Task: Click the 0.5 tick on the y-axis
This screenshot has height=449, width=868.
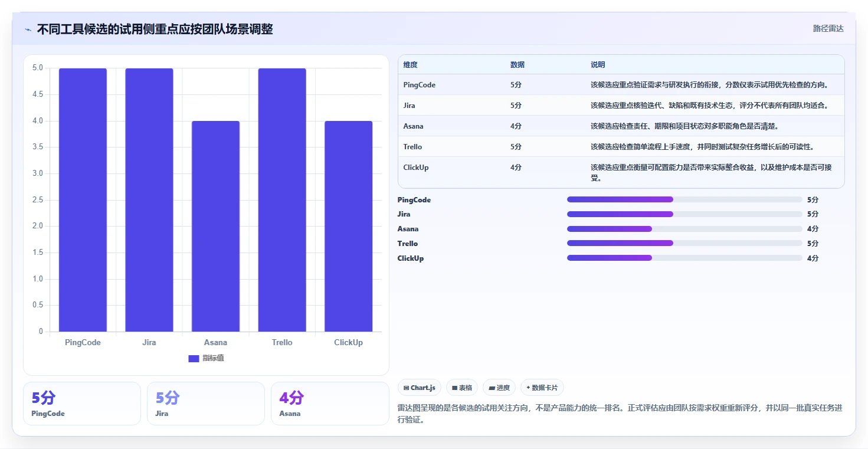Action: coord(37,305)
